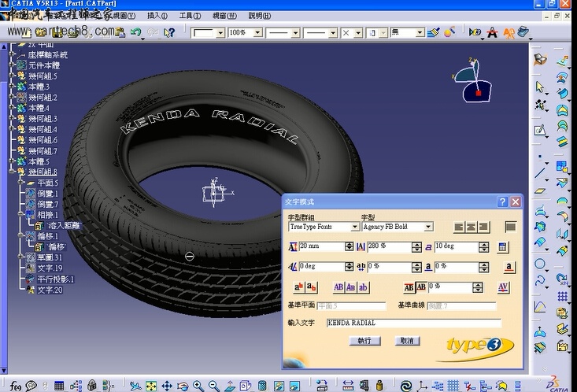The image size is (577, 392).
Task: Toggle small caps text style
Action: point(351,287)
